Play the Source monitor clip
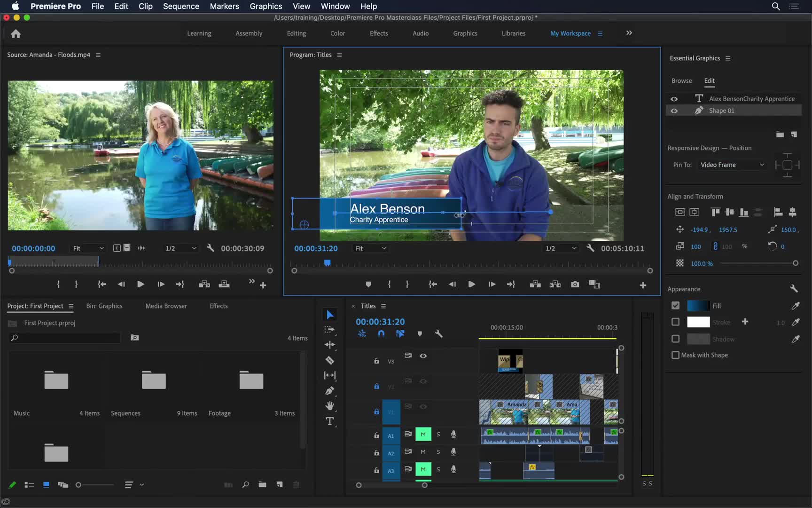Screen dimensions: 812x508 tap(140, 284)
